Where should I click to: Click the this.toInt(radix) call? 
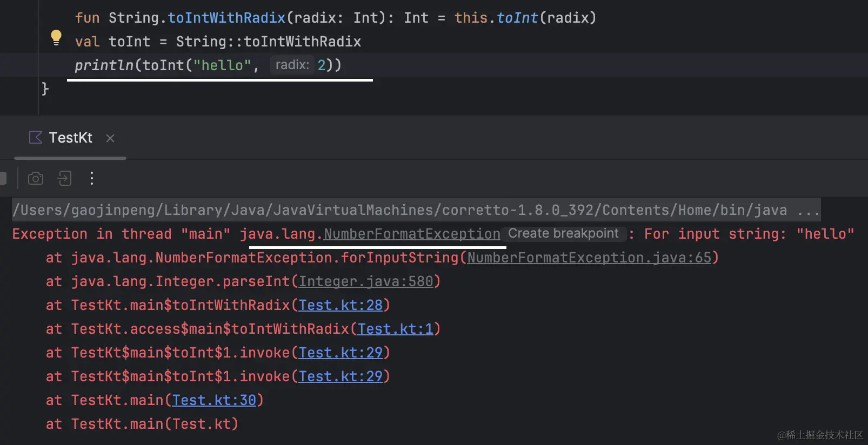tap(525, 18)
